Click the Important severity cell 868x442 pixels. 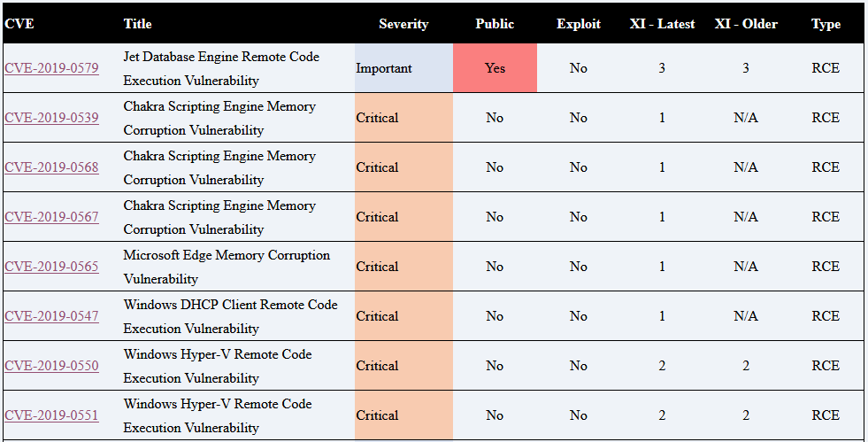[x=384, y=68]
